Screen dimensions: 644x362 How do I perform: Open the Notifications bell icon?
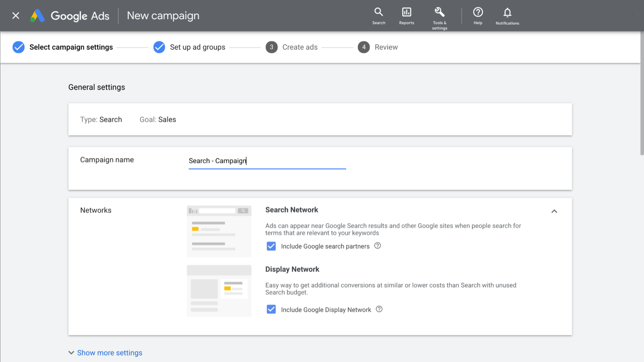pos(507,13)
